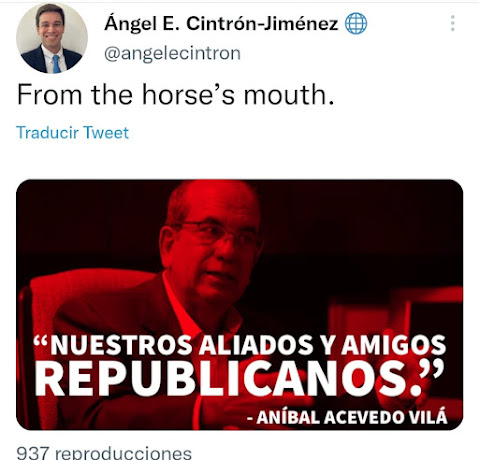Play the embedded red-tinted video
479x460 pixels.
(239, 305)
